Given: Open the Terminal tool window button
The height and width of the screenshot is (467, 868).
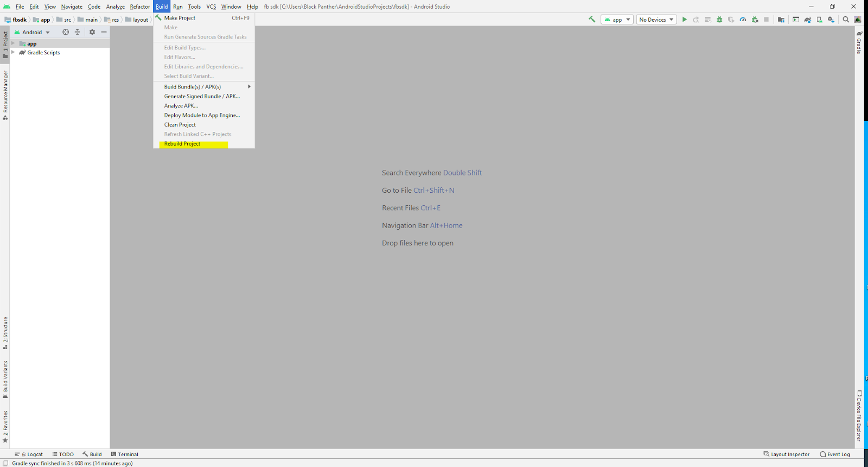Looking at the screenshot, I should pyautogui.click(x=125, y=455).
